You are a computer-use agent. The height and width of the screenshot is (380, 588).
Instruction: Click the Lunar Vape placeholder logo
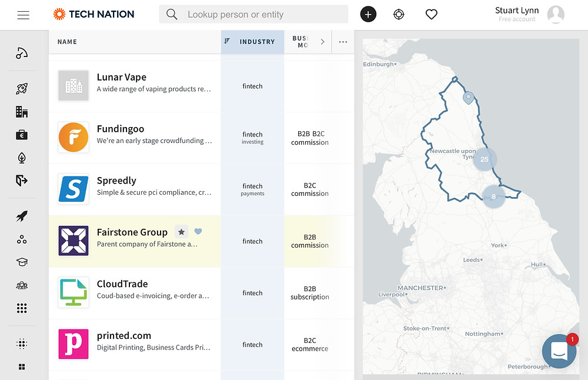tap(73, 85)
